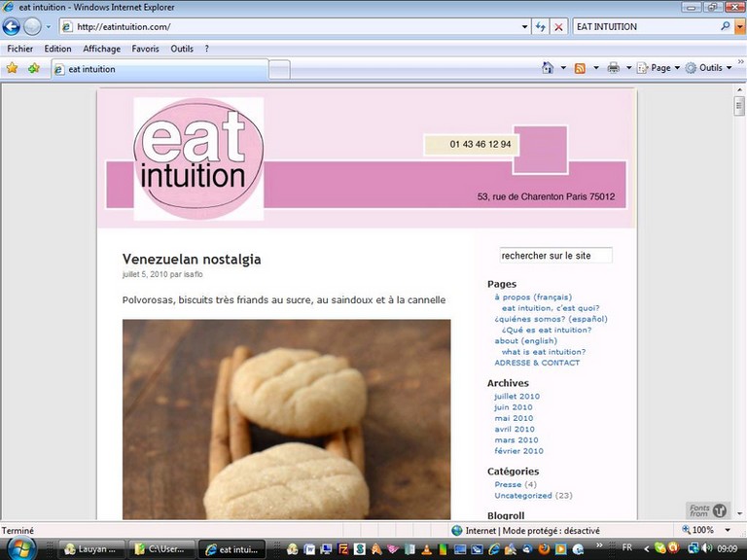Launch Firefox from the quick launch bar
This screenshot has width=747, height=560.
pyautogui.click(x=544, y=549)
